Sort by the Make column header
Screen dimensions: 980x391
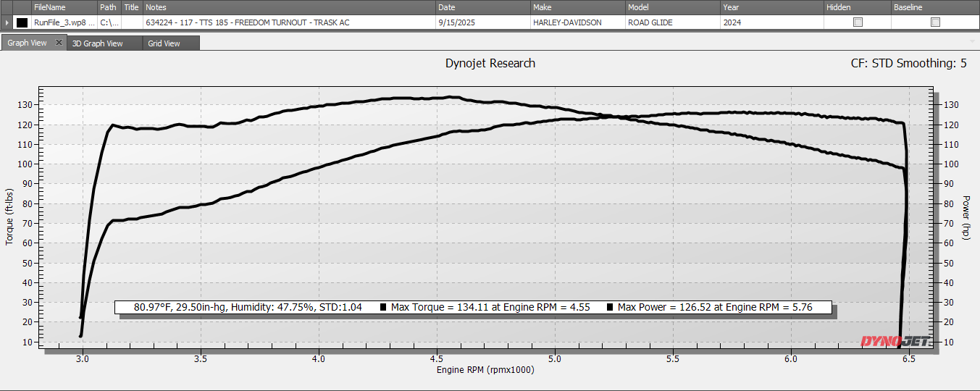pyautogui.click(x=577, y=7)
